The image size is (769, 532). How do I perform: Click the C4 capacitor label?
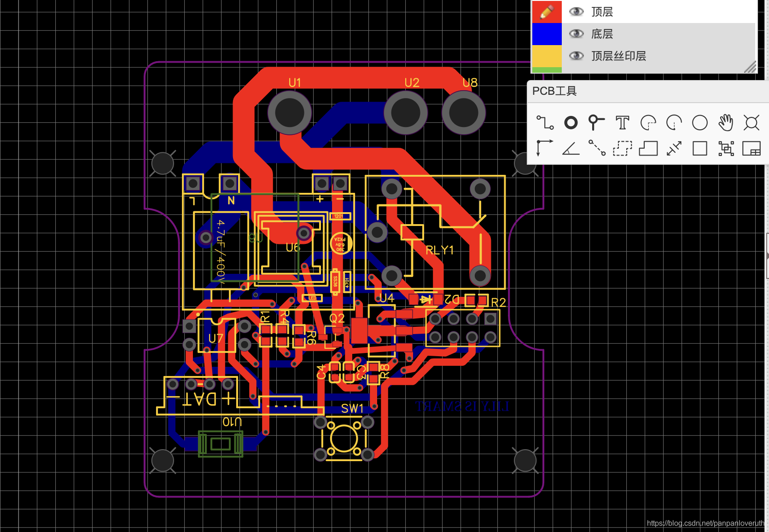coord(321,372)
